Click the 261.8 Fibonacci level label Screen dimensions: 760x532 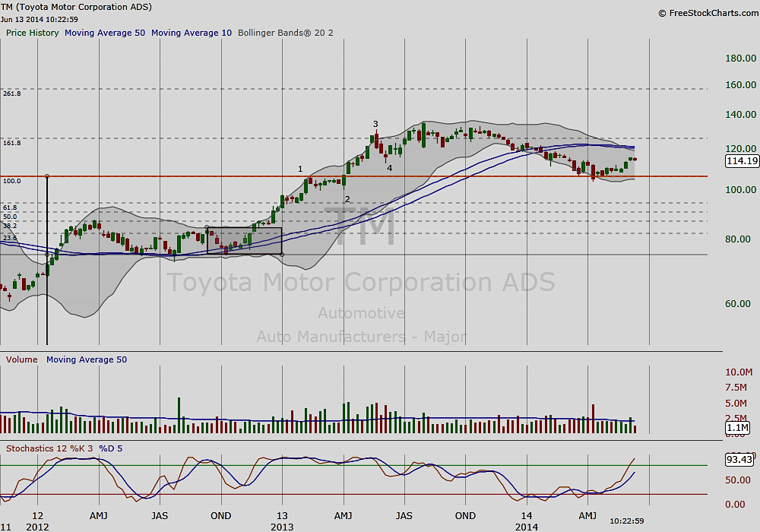pyautogui.click(x=11, y=93)
